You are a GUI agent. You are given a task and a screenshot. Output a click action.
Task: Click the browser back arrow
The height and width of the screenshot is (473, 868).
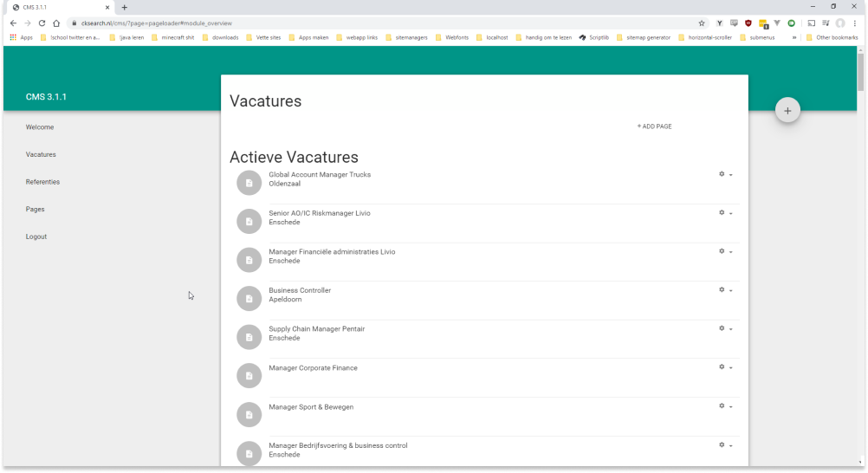tap(13, 23)
